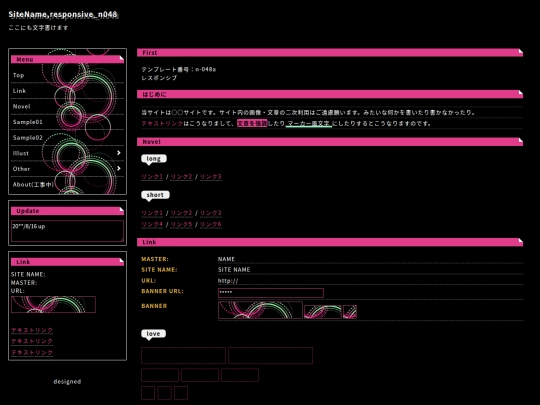Screen dimensions: 540x405
Task: Click the first medium love banner box
Action: pos(160,375)
